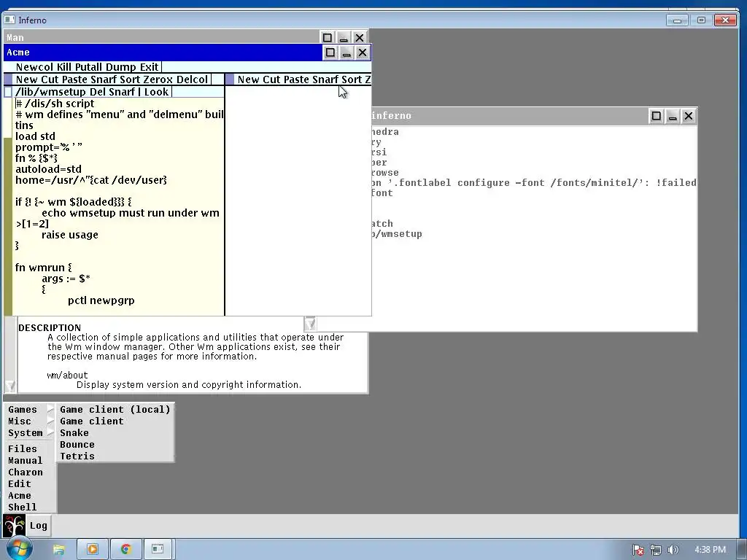This screenshot has height=560, width=747.
Task: Click Kill in the Acme top tag
Action: (63, 67)
